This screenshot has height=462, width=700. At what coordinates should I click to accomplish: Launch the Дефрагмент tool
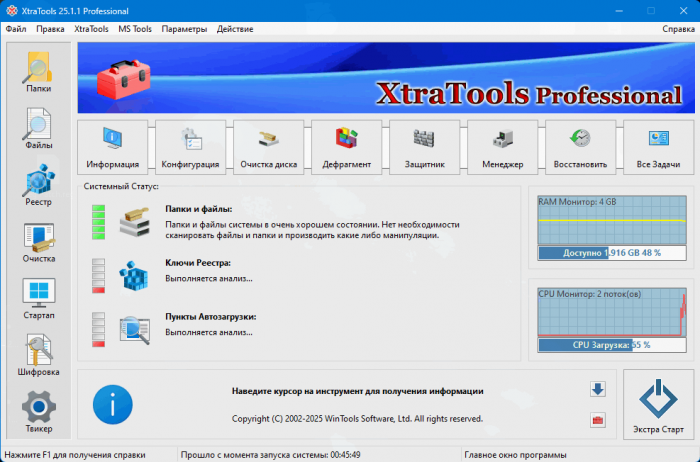[346, 147]
